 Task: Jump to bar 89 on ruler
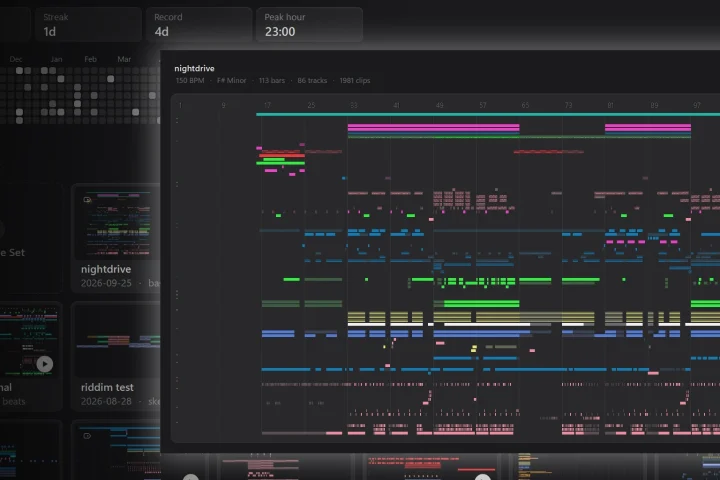coord(654,105)
